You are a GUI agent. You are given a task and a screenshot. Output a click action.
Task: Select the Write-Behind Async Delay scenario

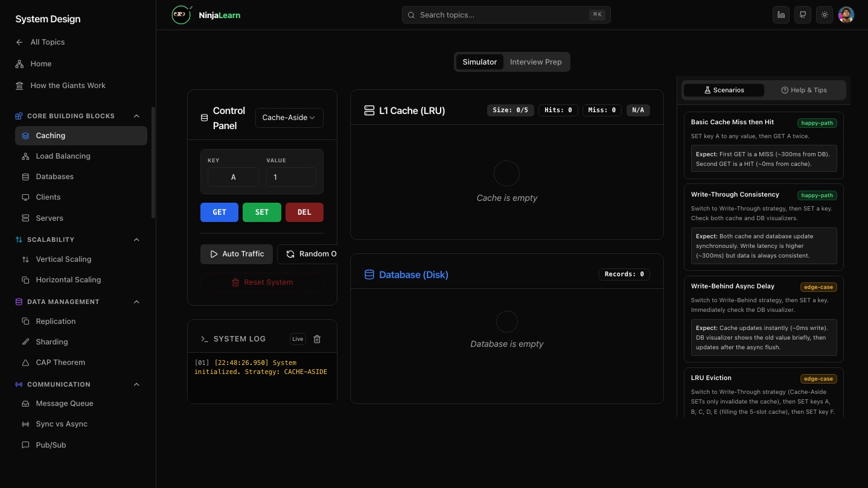764,319
